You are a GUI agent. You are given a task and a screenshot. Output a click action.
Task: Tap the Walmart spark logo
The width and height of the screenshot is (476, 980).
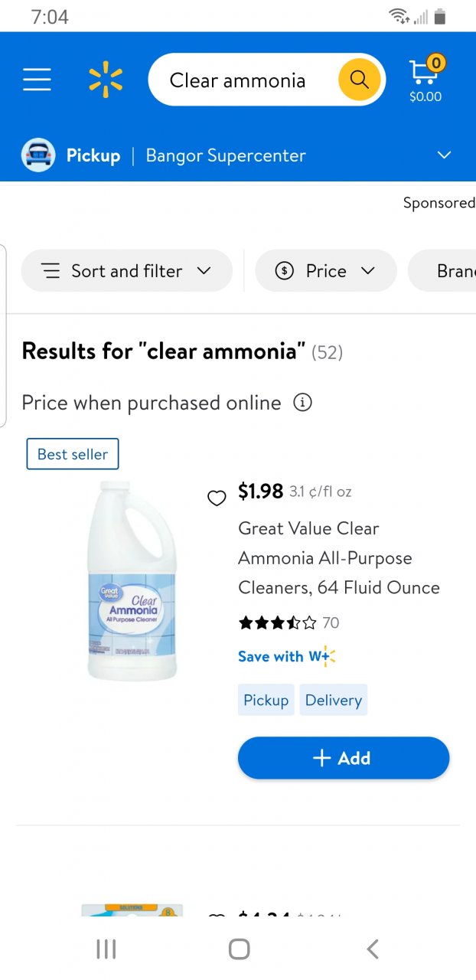click(x=106, y=80)
